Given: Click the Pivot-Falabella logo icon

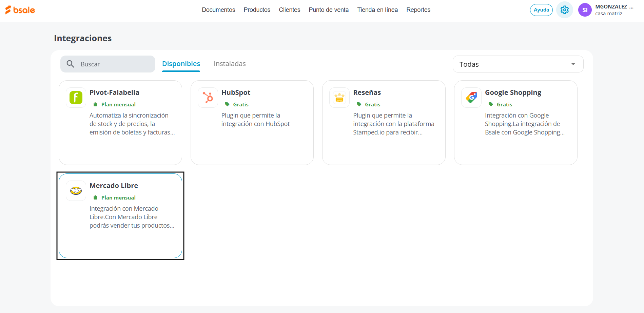Looking at the screenshot, I should coord(76,98).
